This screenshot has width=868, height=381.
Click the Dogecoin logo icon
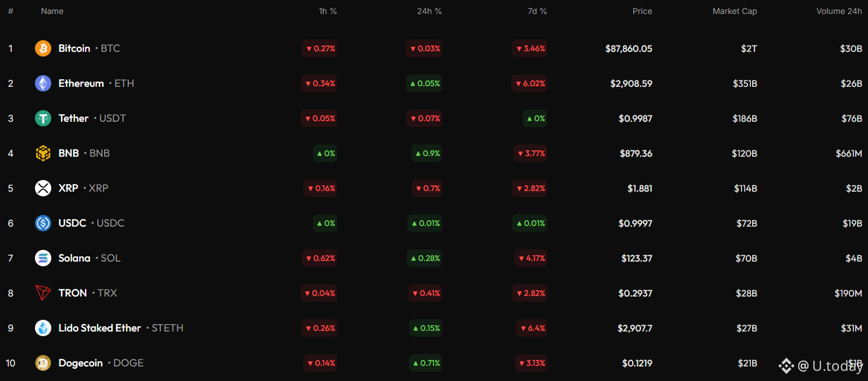click(43, 363)
